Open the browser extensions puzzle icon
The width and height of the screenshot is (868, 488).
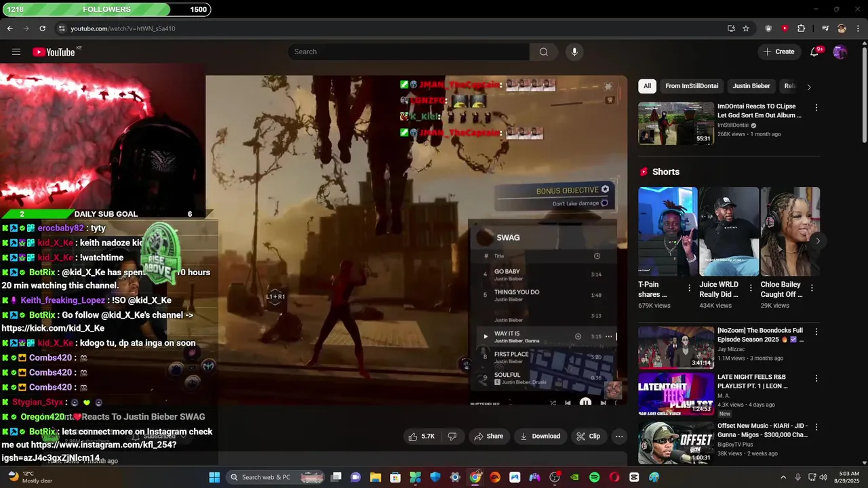click(x=801, y=28)
